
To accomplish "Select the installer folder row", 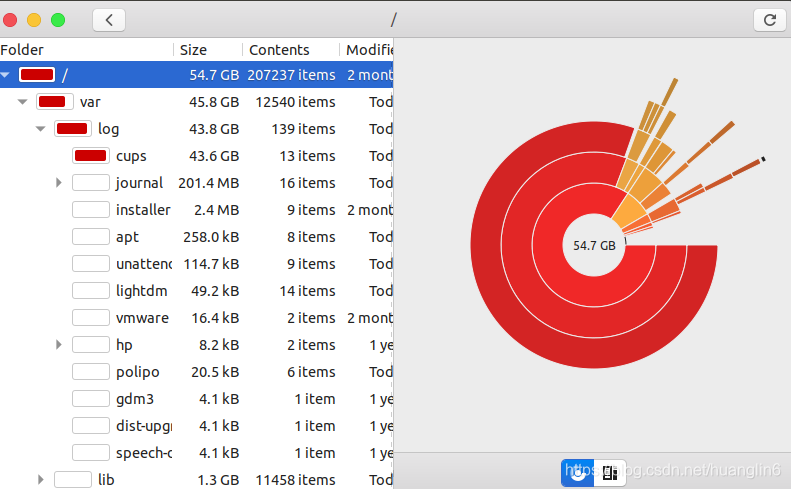I will point(197,210).
